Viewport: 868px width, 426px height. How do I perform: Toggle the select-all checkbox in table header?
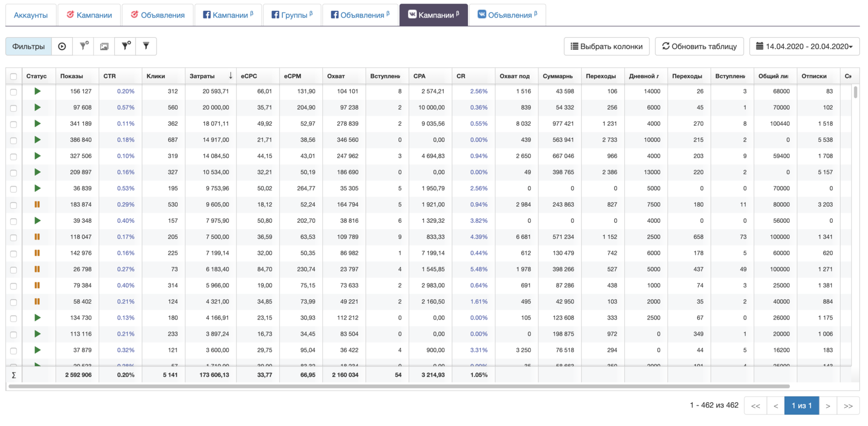point(13,77)
